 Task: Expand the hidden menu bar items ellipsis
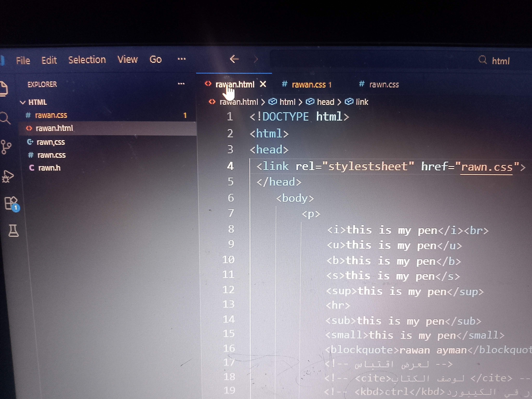(181, 59)
